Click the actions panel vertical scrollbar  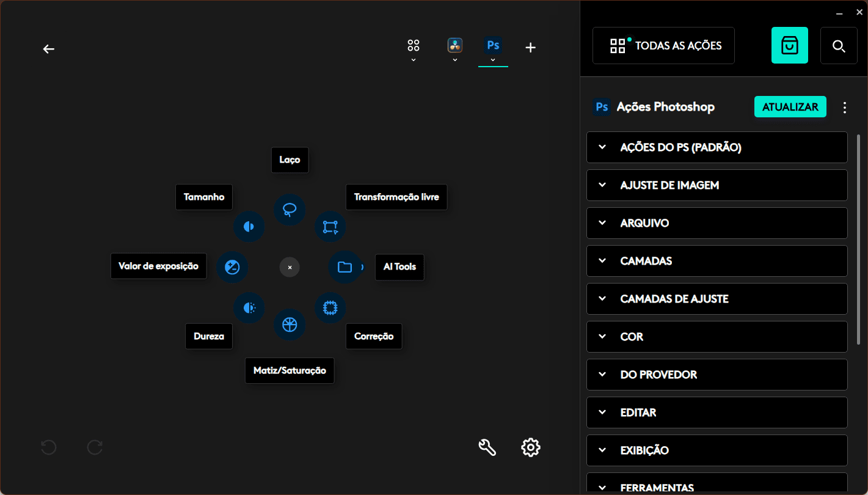859,238
